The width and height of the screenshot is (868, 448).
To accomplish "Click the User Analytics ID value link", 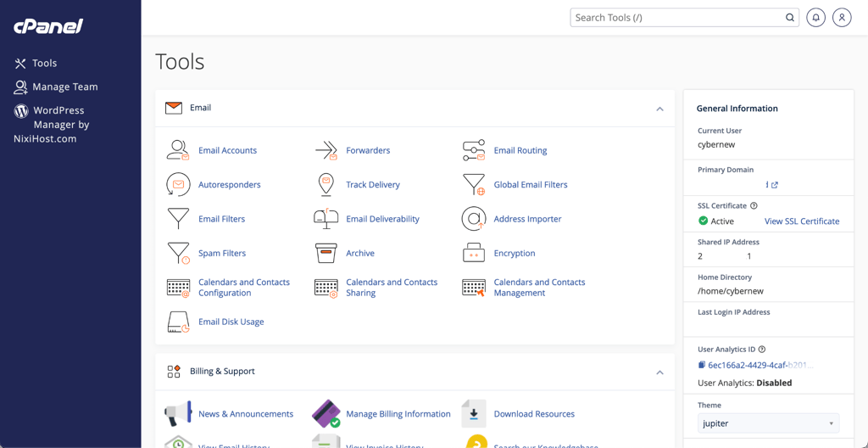I will (x=761, y=365).
